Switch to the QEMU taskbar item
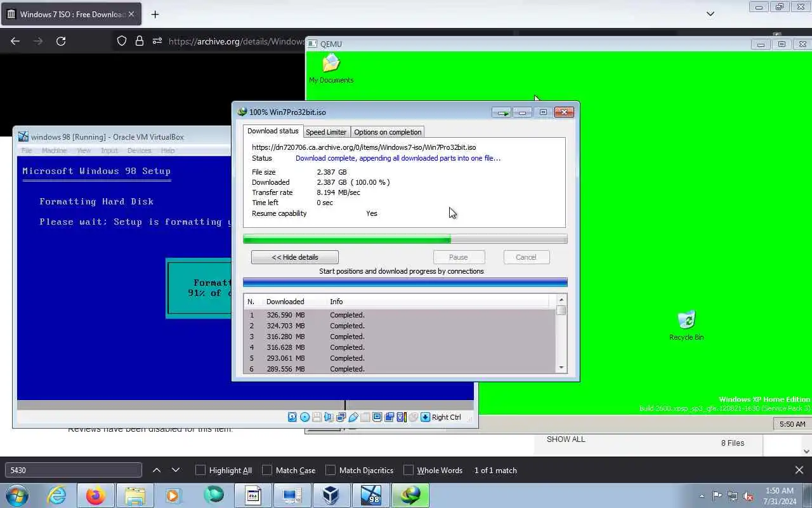The width and height of the screenshot is (812, 508). 292,495
